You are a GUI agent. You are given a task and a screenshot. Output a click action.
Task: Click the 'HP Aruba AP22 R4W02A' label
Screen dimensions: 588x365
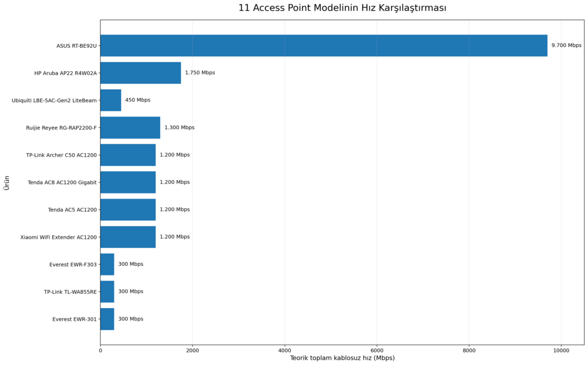pos(65,73)
